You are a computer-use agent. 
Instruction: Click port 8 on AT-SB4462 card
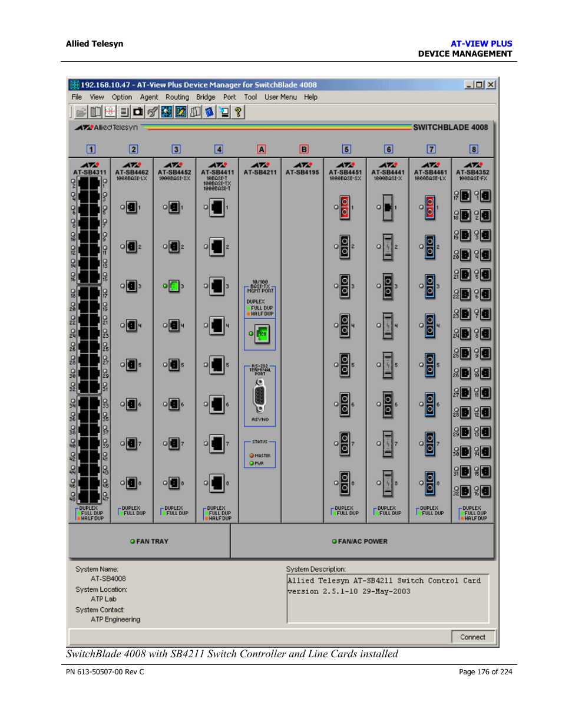pos(132,483)
